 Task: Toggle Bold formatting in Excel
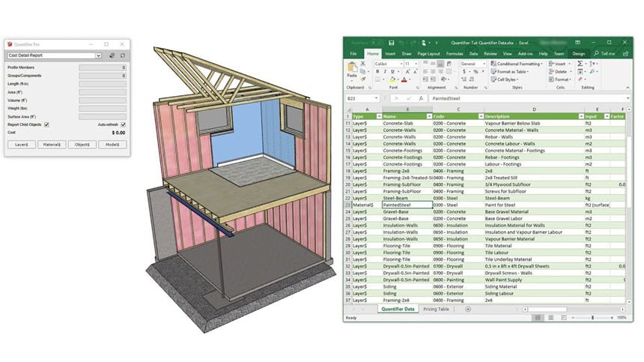coord(377,71)
